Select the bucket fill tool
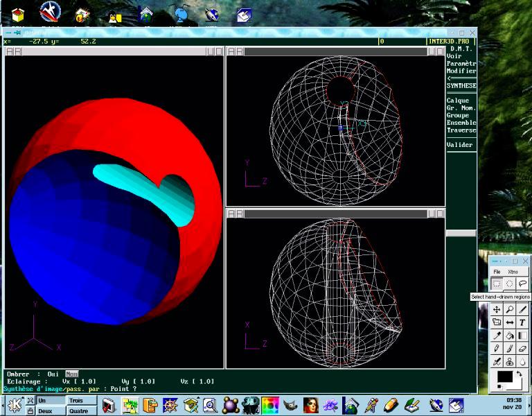 pyautogui.click(x=510, y=336)
